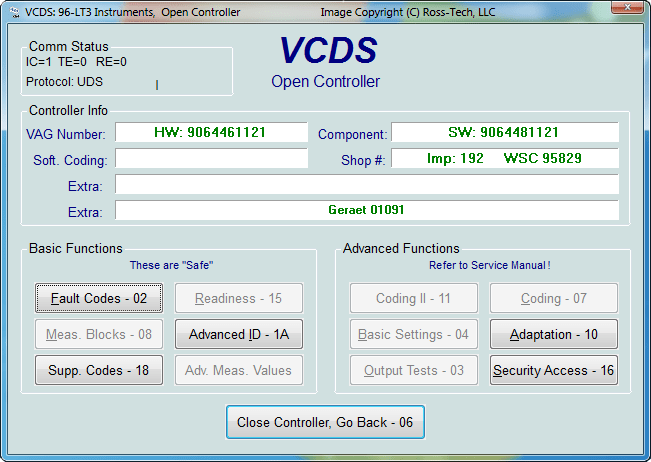
Task: Open Adaptation - 10
Action: click(553, 334)
